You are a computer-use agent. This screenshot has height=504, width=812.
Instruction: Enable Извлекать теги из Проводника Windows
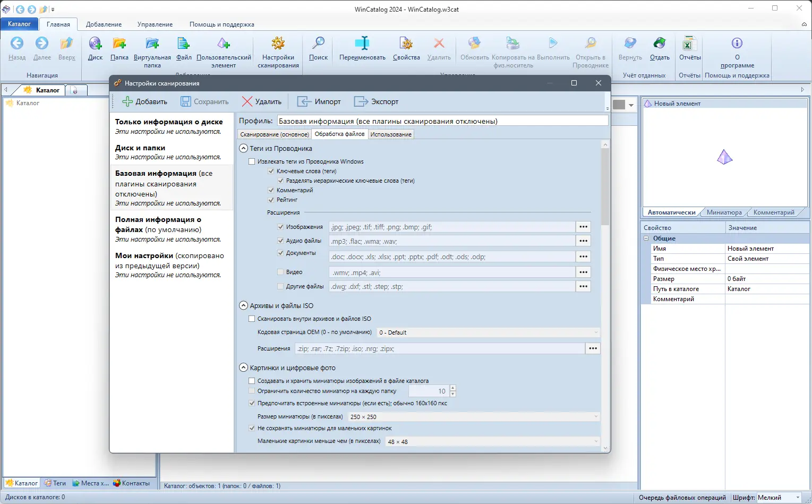[x=252, y=161]
